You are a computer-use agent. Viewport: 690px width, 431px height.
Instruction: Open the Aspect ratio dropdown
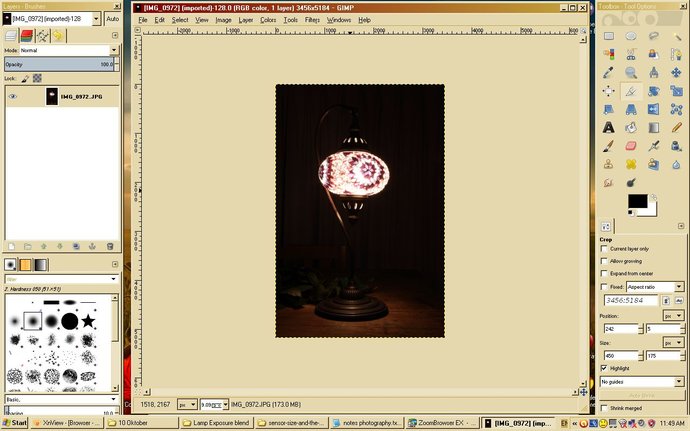[x=655, y=287]
